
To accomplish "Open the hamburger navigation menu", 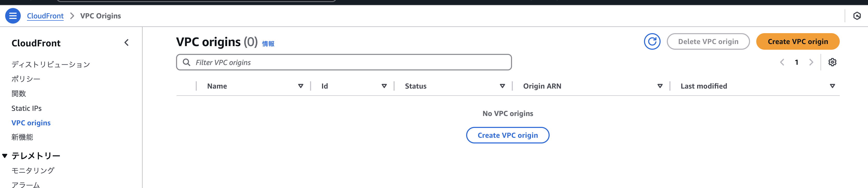I will [x=13, y=16].
